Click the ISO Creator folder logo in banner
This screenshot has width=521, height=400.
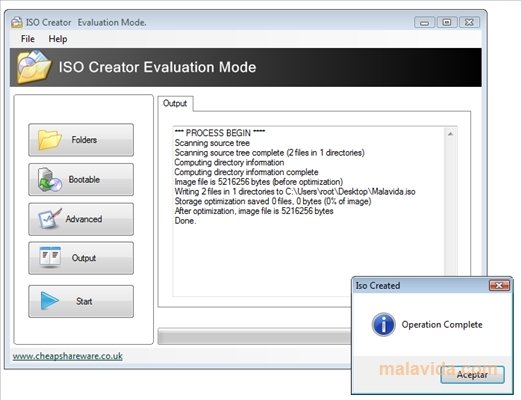[34, 67]
